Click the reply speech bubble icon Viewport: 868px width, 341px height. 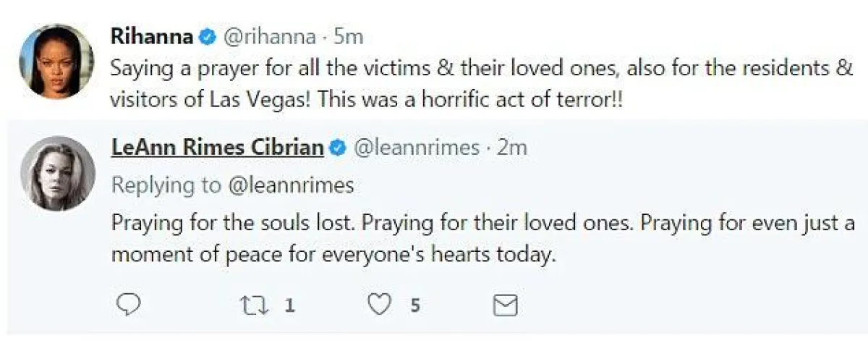coord(128,306)
